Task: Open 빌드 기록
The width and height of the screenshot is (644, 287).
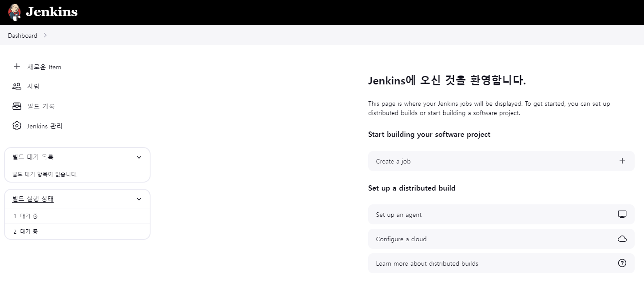Action: pyautogui.click(x=41, y=106)
